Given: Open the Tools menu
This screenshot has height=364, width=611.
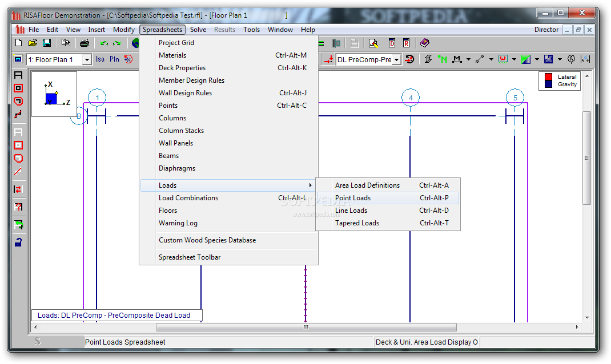Looking at the screenshot, I should pyautogui.click(x=251, y=30).
